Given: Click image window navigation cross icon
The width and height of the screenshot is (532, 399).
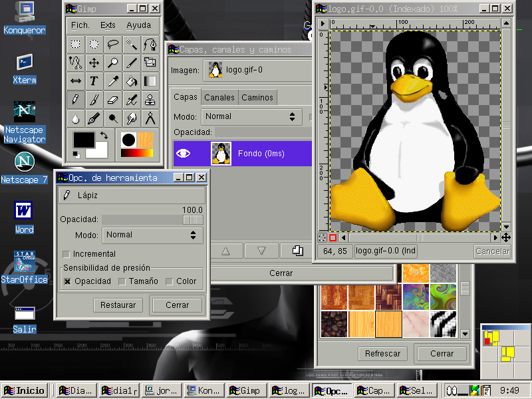Looking at the screenshot, I should (506, 238).
